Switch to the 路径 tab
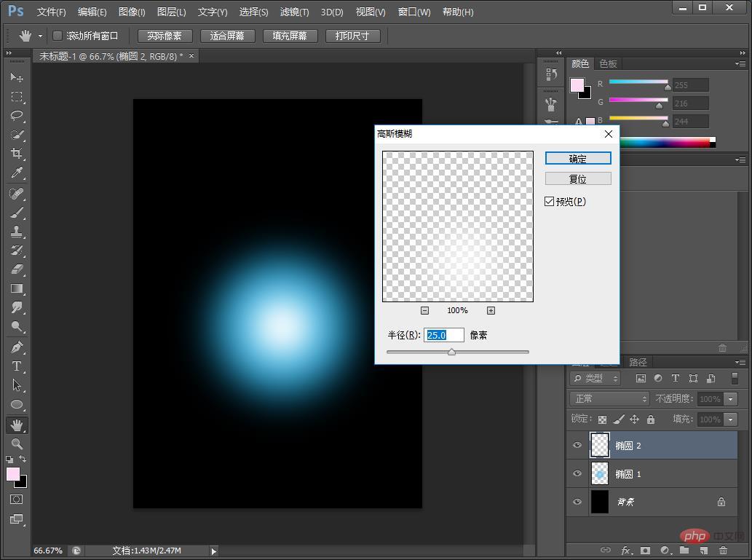Image resolution: width=752 pixels, height=560 pixels. pos(638,363)
